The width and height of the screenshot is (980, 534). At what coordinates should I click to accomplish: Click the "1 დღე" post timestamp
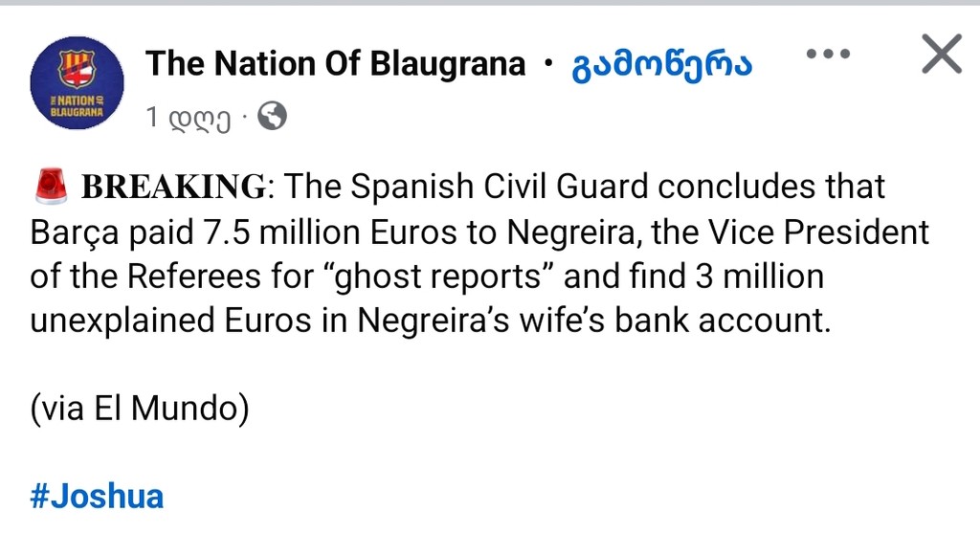pyautogui.click(x=189, y=118)
